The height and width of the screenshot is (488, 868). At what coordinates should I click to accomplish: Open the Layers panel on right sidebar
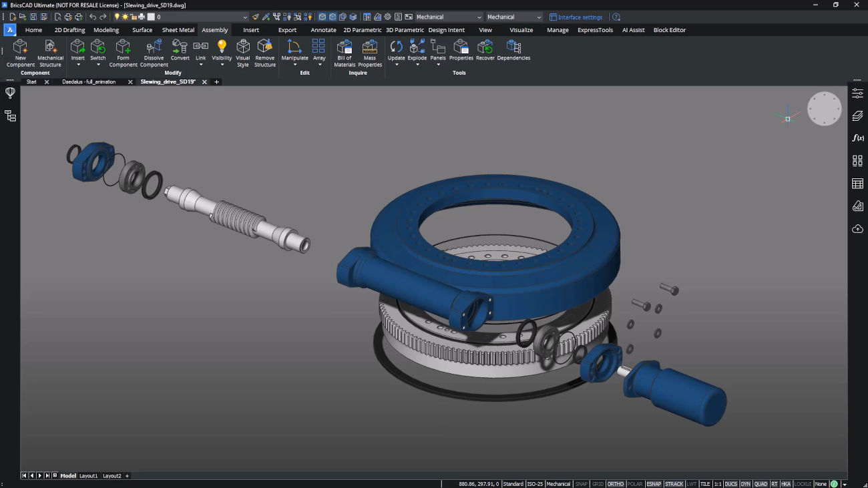(x=857, y=115)
